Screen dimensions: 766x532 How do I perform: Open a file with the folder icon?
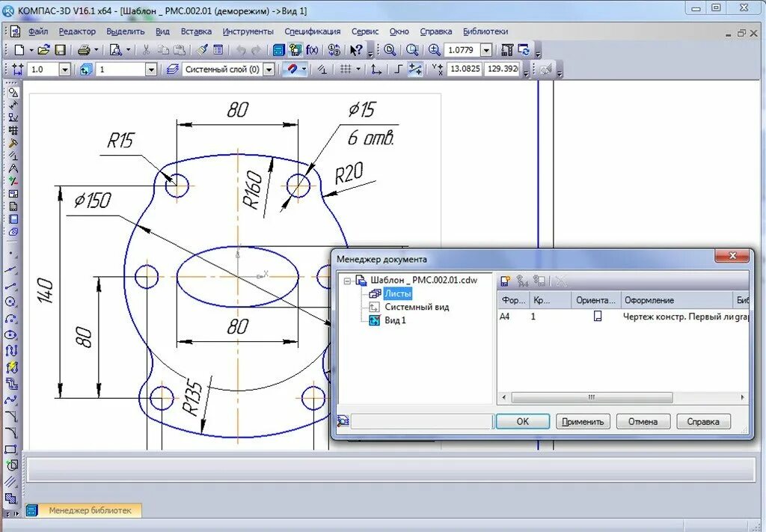(43, 50)
